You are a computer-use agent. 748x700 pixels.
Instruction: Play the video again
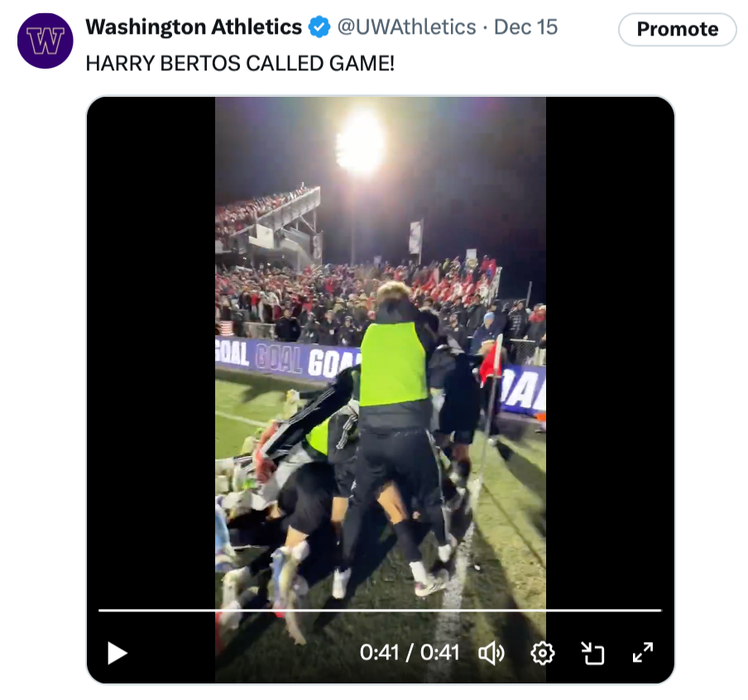click(x=117, y=654)
